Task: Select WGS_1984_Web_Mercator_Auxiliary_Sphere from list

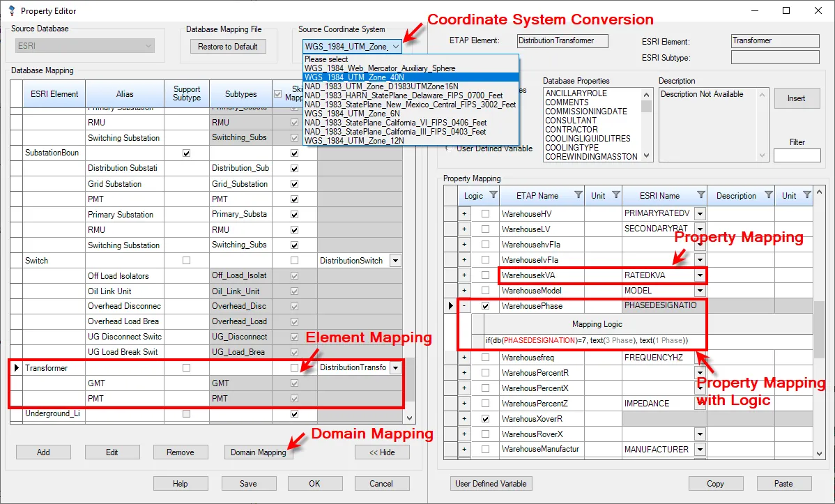Action: point(380,68)
